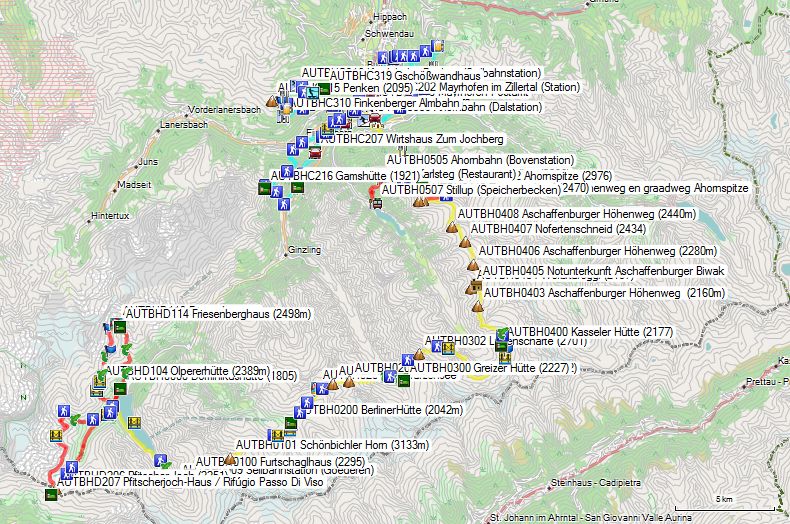Select the summit icon beside AUTBH0407 Nofertenschneid
Image resolution: width=790 pixels, height=524 pixels.
tap(463, 244)
